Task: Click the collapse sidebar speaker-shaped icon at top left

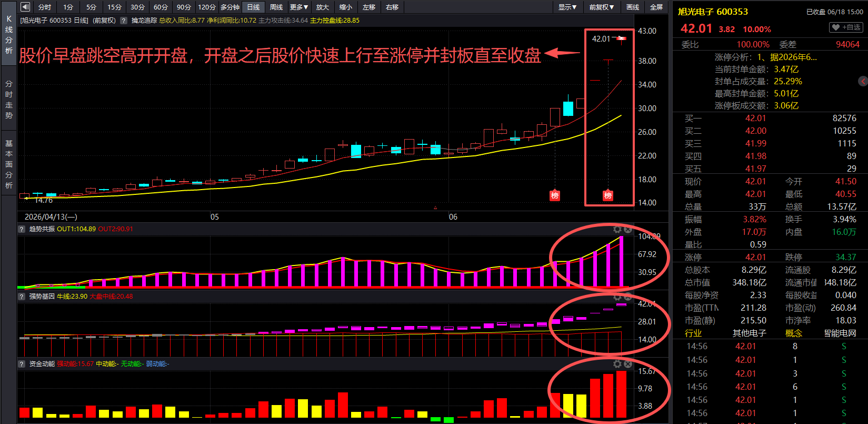Action: point(25,7)
